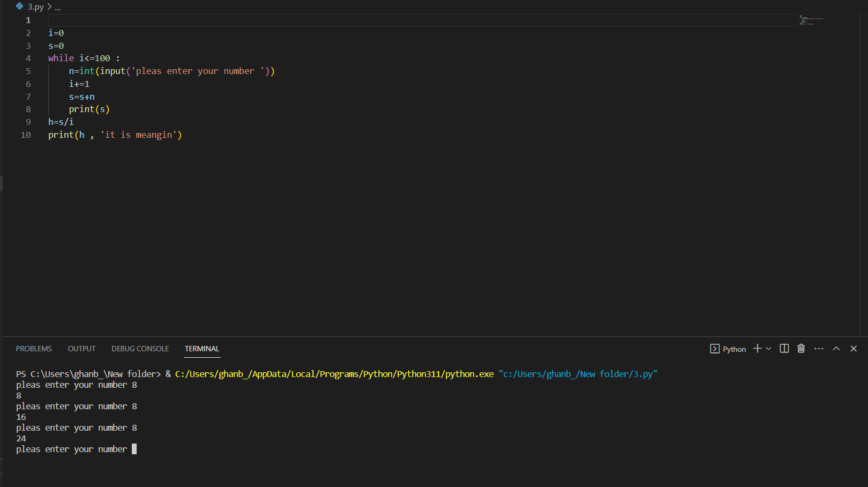Image resolution: width=868 pixels, height=487 pixels.
Task: Click the 's=s+n' code line
Action: pos(81,97)
